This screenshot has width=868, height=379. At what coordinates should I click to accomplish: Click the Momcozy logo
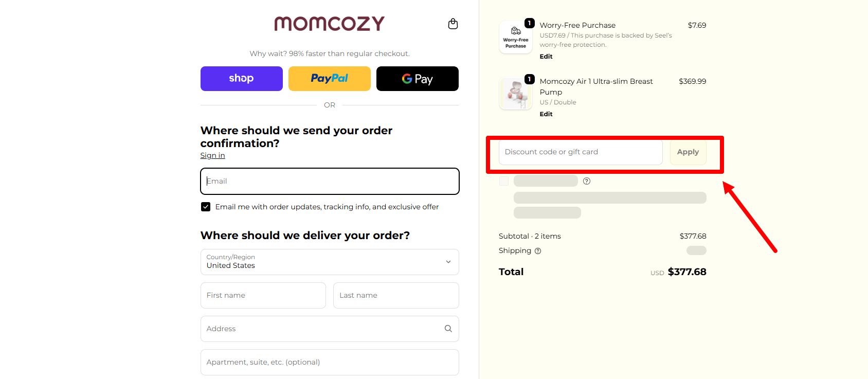(x=329, y=24)
